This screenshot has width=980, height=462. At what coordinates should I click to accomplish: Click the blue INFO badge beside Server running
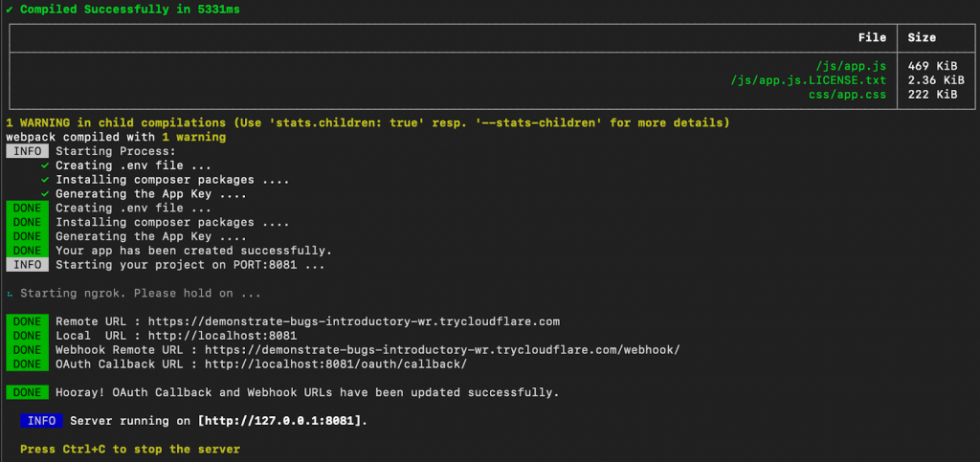point(42,420)
